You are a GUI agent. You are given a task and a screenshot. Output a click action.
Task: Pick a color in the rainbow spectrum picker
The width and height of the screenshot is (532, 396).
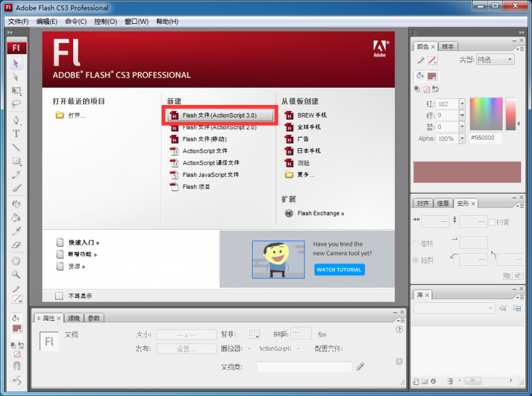pos(486,114)
